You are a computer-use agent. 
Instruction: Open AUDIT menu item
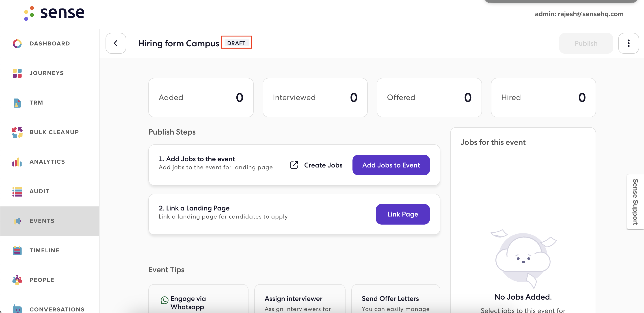(50, 191)
